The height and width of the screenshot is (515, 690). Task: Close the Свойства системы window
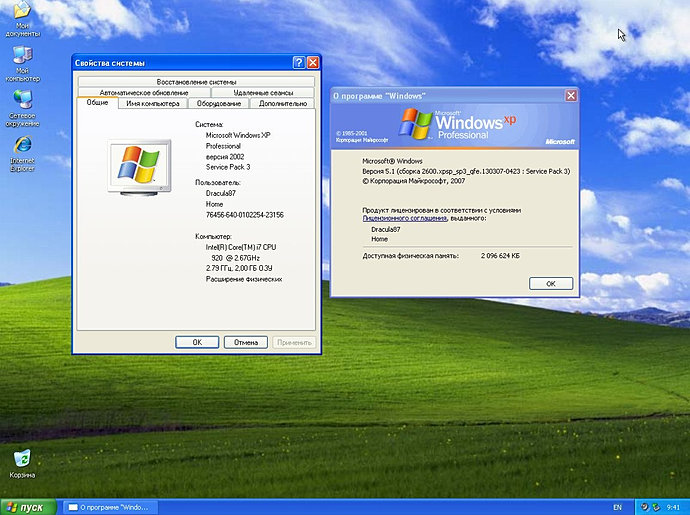point(313,63)
